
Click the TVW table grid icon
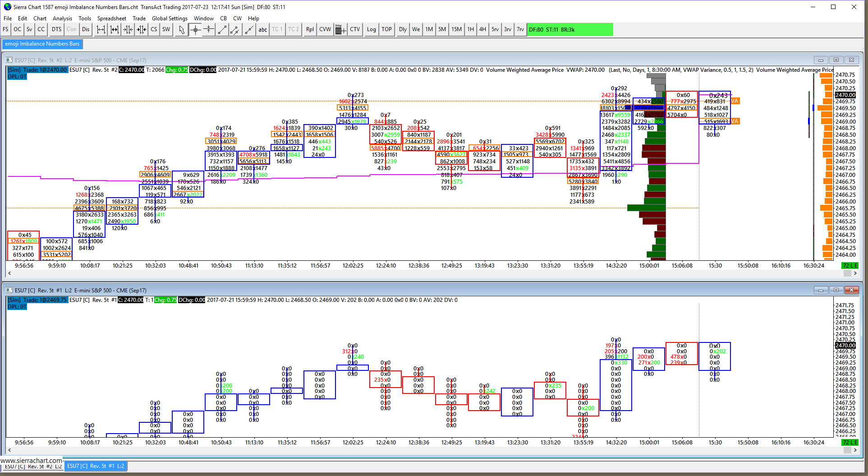tap(340, 29)
